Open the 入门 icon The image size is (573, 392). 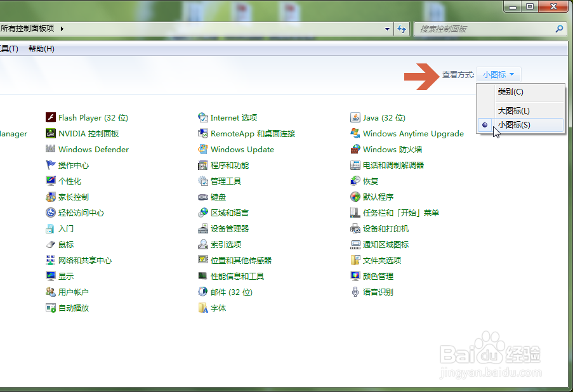50,229
